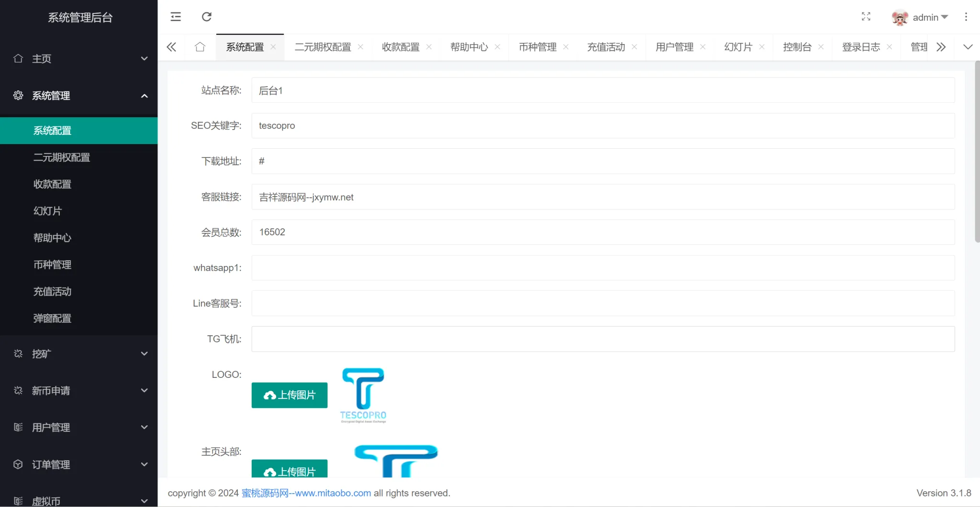This screenshot has height=507, width=980.
Task: Close the 二元期权配置 tab
Action: click(x=360, y=47)
